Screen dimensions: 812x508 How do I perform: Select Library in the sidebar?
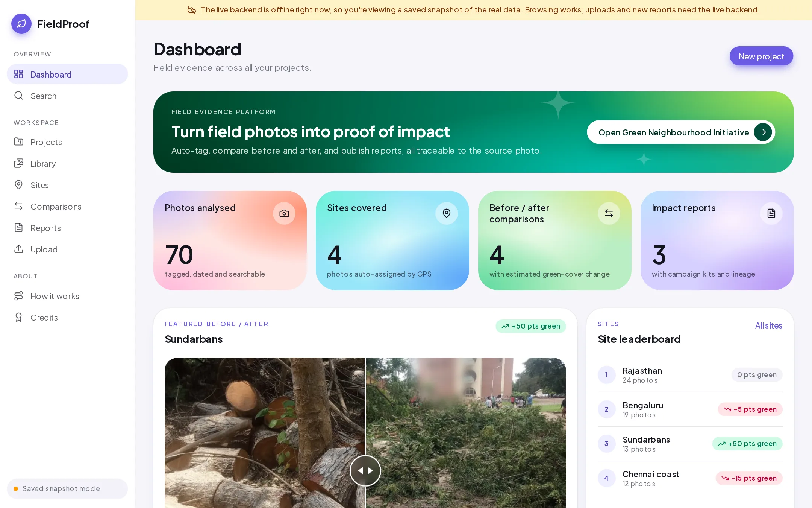pos(67,163)
